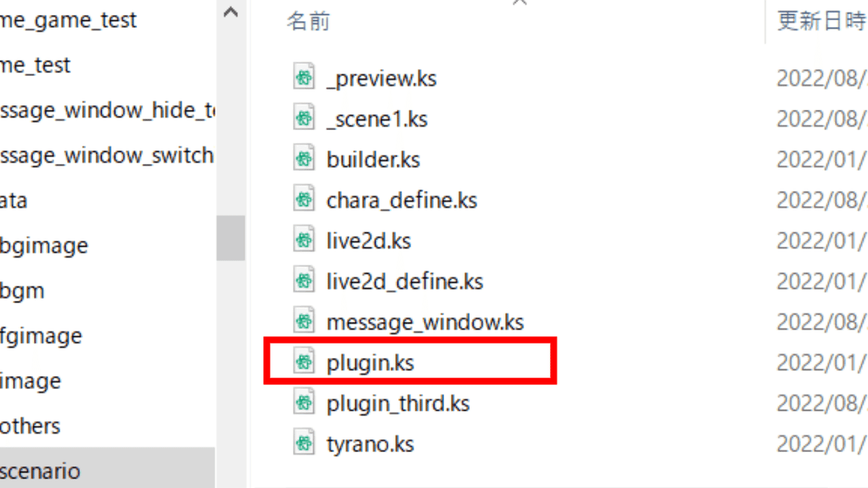Open the bgimage folder in the tree
868x488 pixels.
(x=43, y=246)
